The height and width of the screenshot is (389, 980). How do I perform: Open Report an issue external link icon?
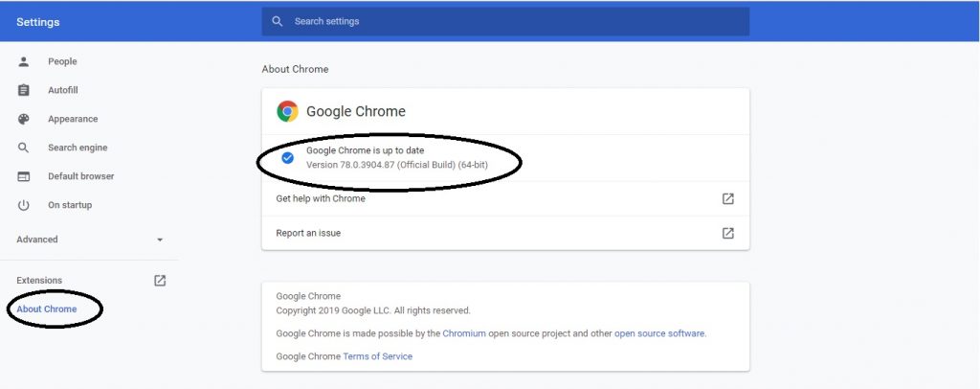(728, 233)
